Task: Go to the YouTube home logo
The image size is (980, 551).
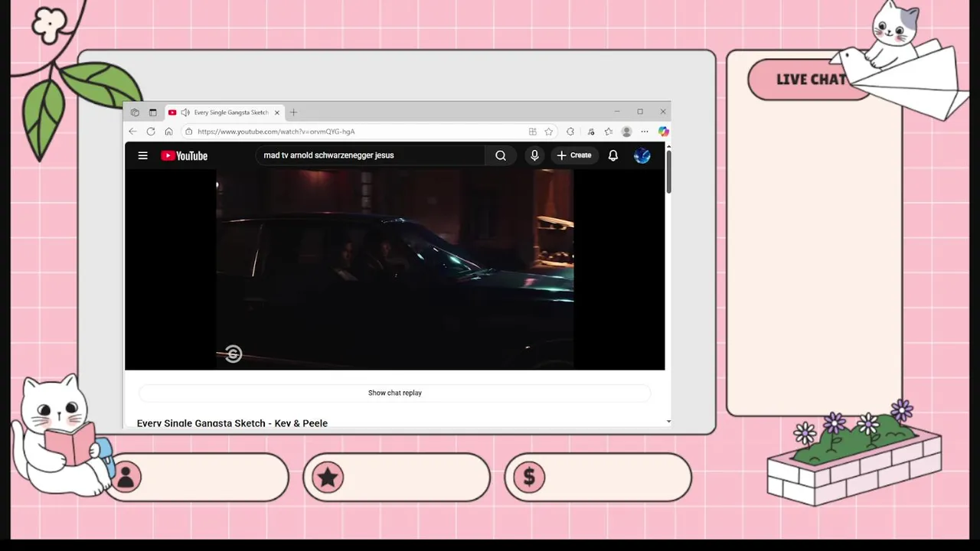Action: click(x=185, y=155)
